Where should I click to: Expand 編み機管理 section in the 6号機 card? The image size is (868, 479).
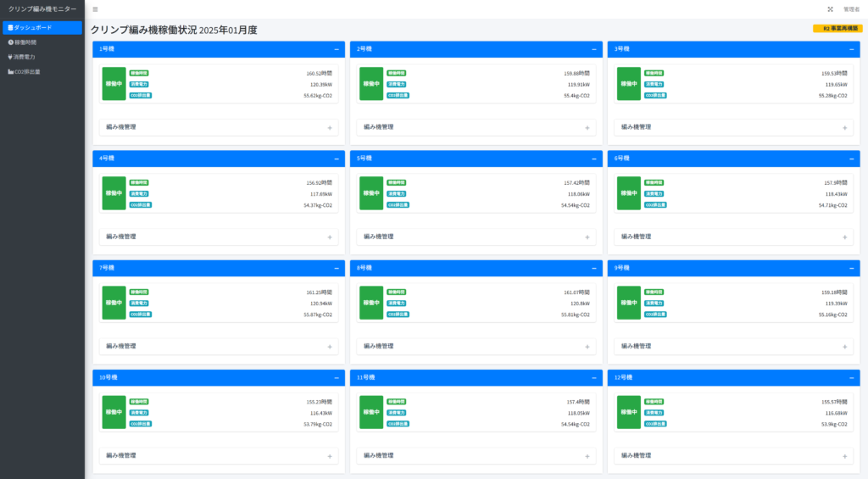(844, 237)
